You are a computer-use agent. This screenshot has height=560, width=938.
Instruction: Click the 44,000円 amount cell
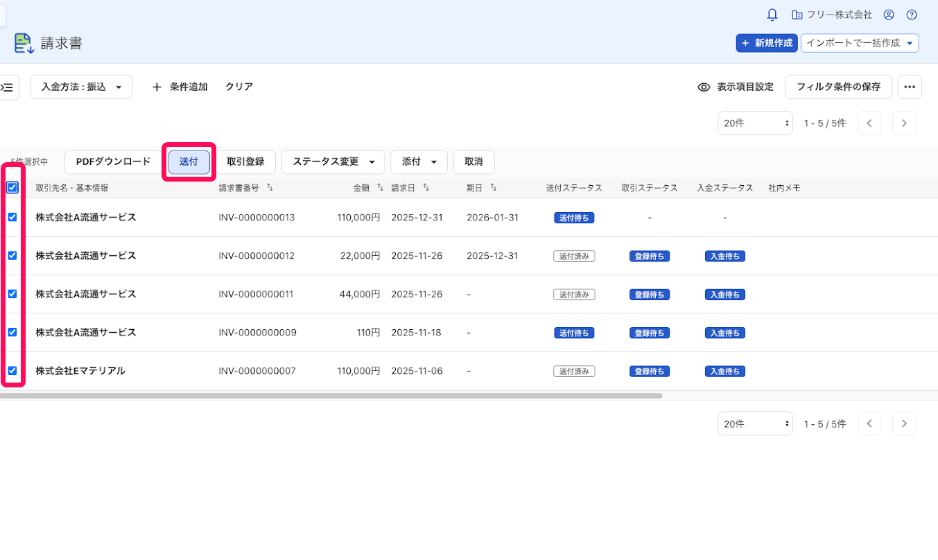coord(360,294)
